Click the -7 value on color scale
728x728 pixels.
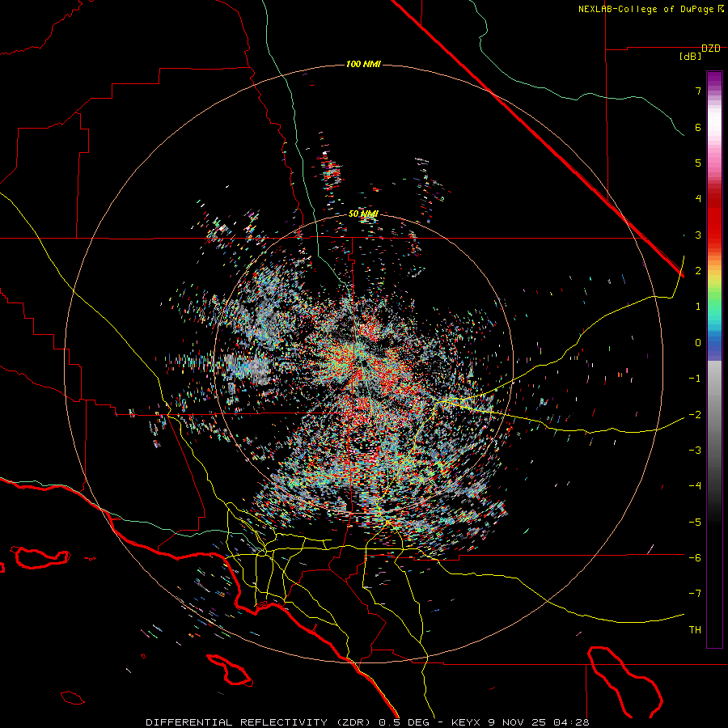tap(695, 594)
